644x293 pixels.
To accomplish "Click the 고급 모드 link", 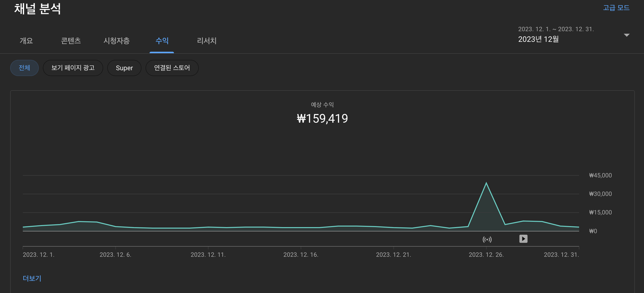I will (x=616, y=8).
